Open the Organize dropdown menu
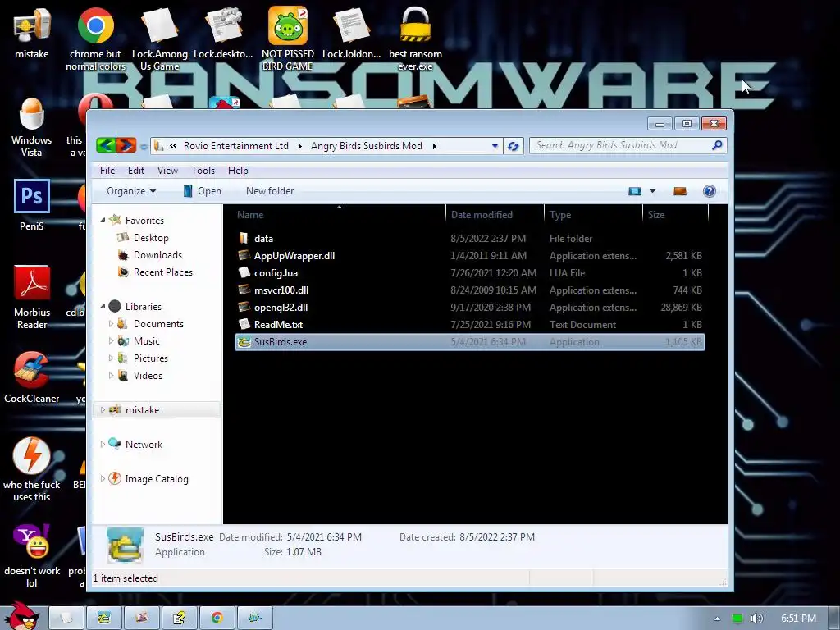The width and height of the screenshot is (840, 630). [x=131, y=191]
